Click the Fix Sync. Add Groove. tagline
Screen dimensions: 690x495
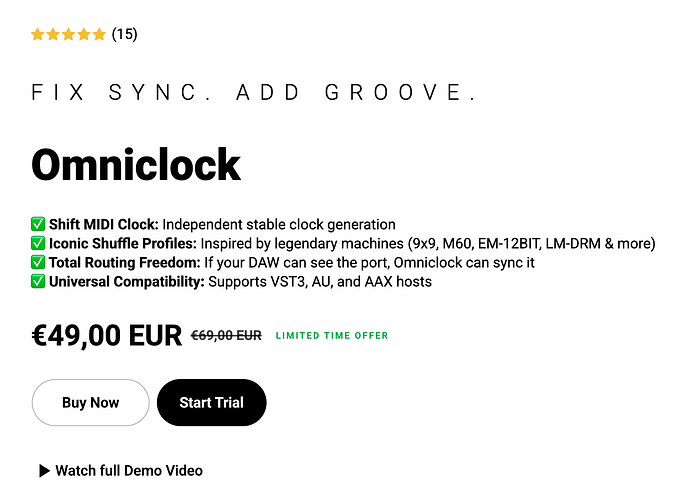pyautogui.click(x=254, y=93)
